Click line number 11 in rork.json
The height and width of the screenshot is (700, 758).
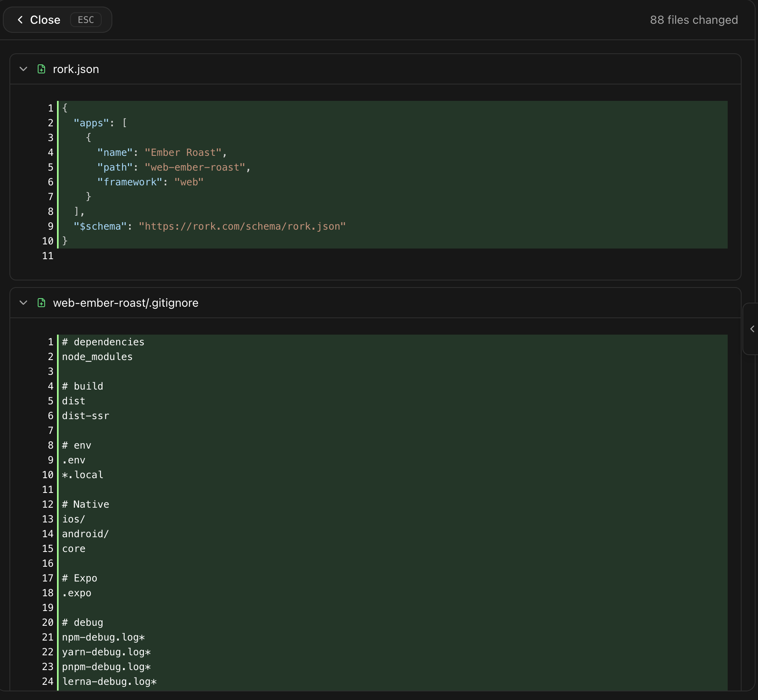click(x=48, y=256)
